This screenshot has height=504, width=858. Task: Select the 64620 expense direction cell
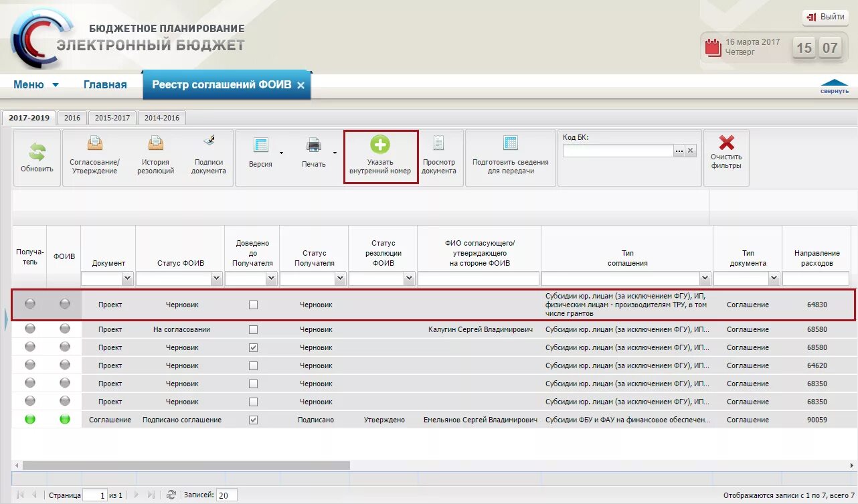click(817, 365)
